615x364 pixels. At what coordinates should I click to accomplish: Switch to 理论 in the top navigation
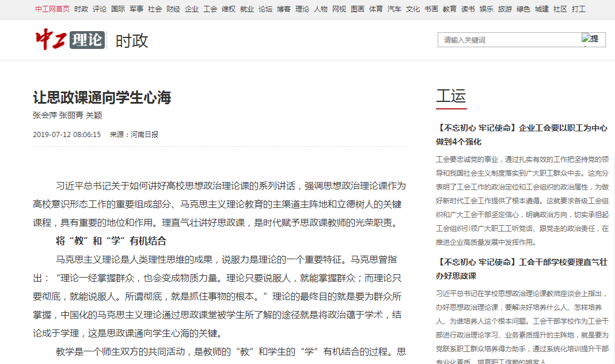click(302, 9)
